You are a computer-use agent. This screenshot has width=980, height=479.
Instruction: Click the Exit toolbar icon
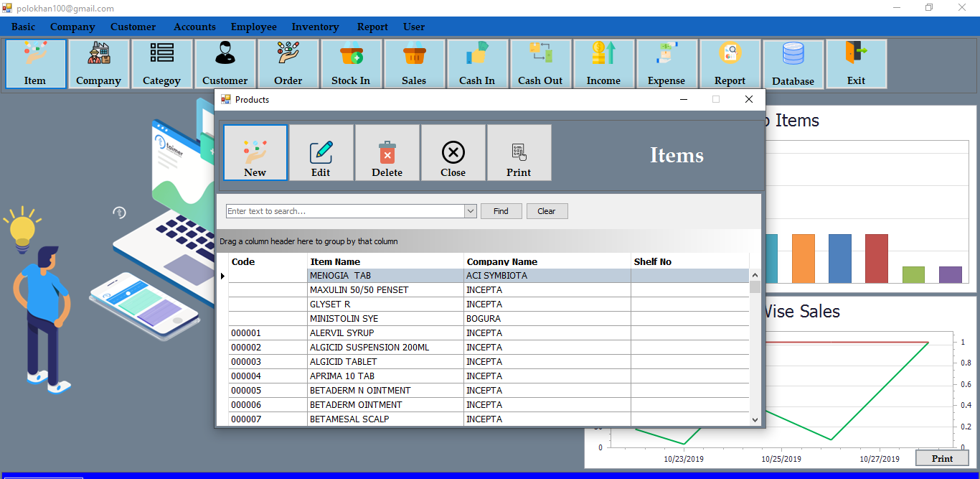click(x=856, y=64)
